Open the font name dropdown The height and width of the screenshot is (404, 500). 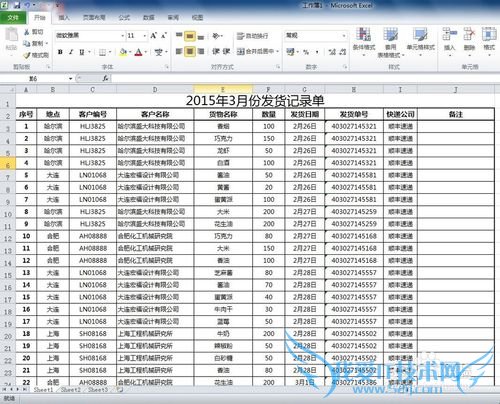click(122, 35)
